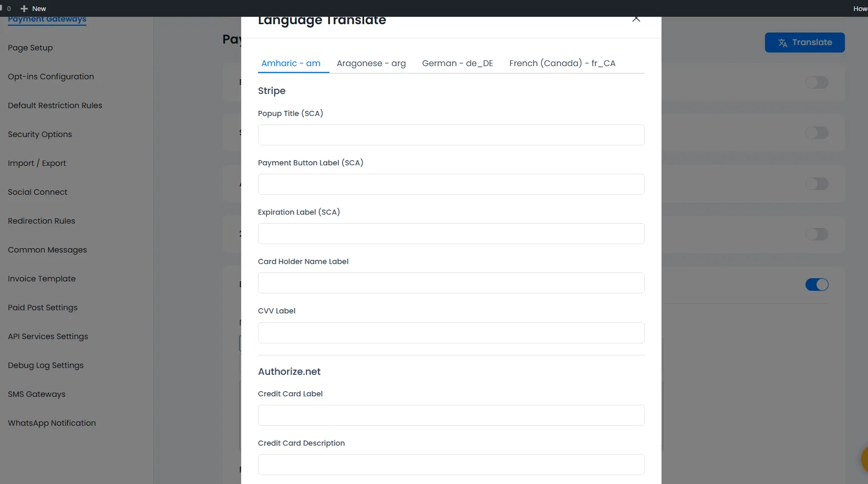Select the Aragonese - arg language tab
Viewport: 868px width, 484px height.
371,63
